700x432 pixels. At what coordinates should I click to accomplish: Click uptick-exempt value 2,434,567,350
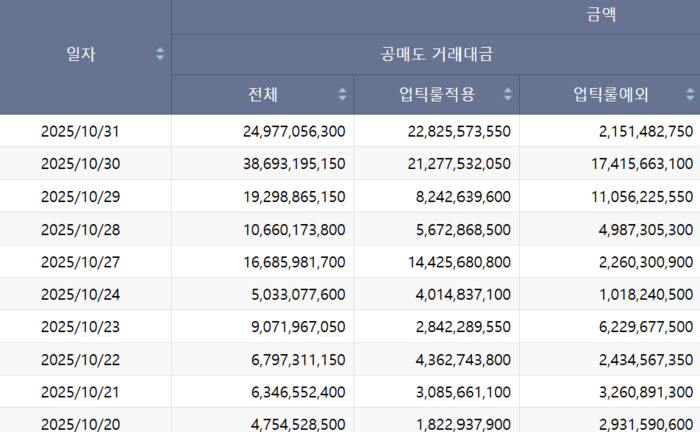coord(646,360)
